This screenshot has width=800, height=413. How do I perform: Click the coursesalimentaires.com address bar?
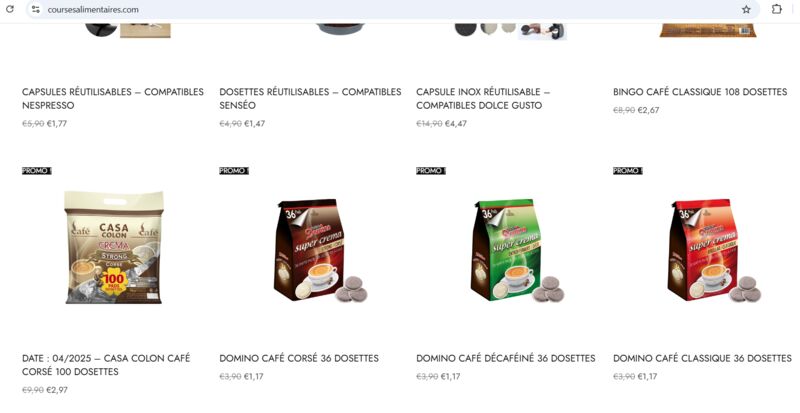click(x=388, y=9)
